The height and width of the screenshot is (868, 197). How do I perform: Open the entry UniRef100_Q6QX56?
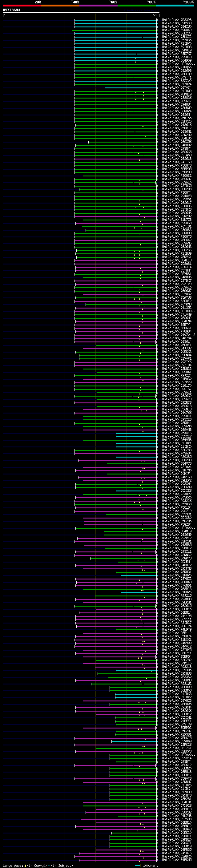coord(176,142)
